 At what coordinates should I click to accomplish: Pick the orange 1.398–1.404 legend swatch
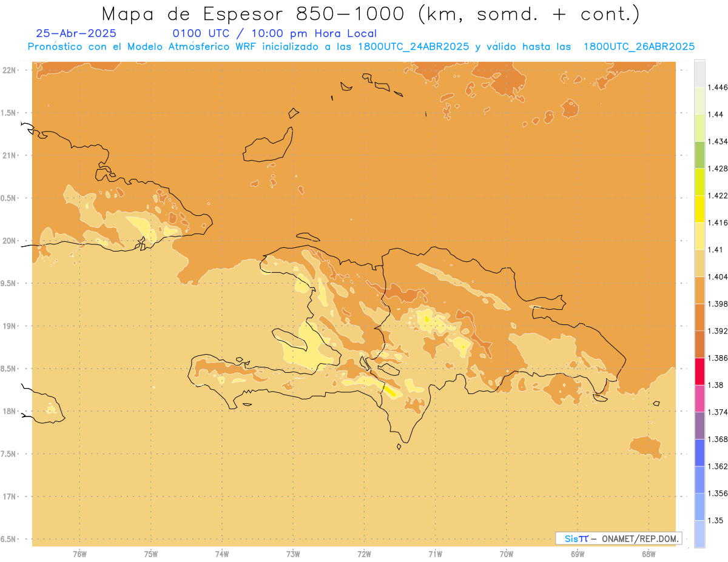coord(699,290)
